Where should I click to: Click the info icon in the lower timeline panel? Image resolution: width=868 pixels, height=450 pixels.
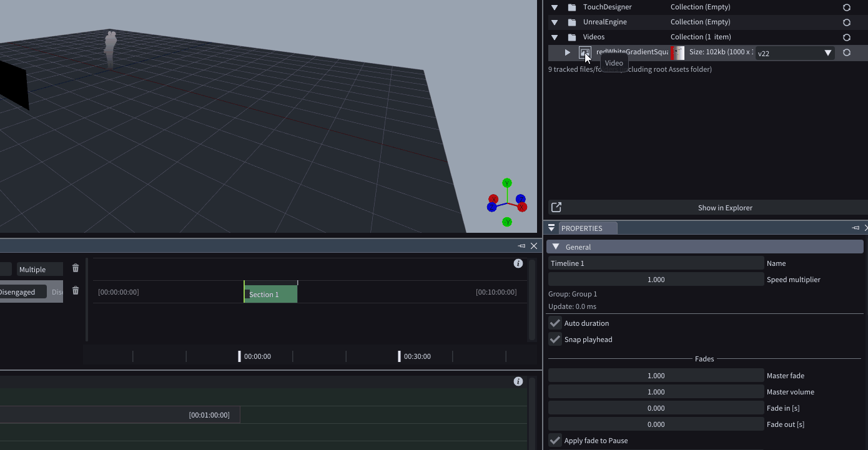(x=518, y=381)
